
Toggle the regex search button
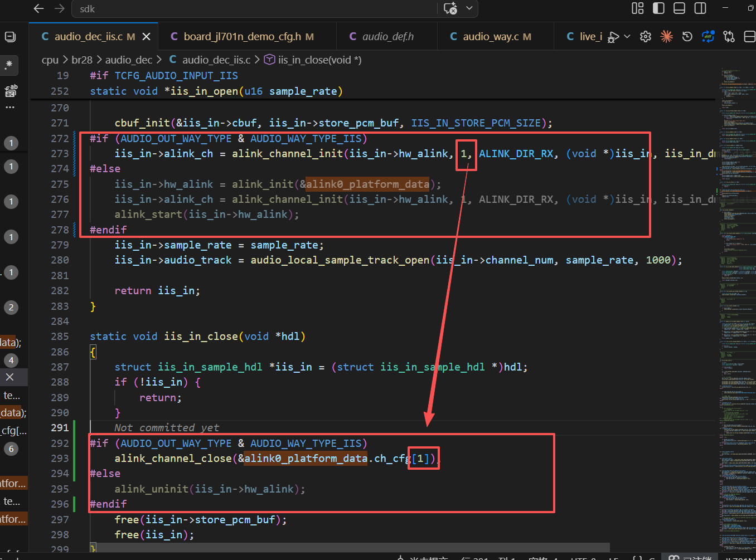click(9, 65)
